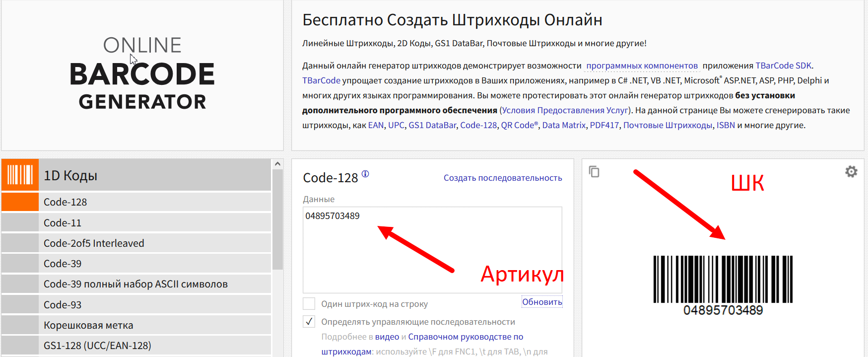Click the Code-128 info icon
868x357 pixels.
click(365, 174)
